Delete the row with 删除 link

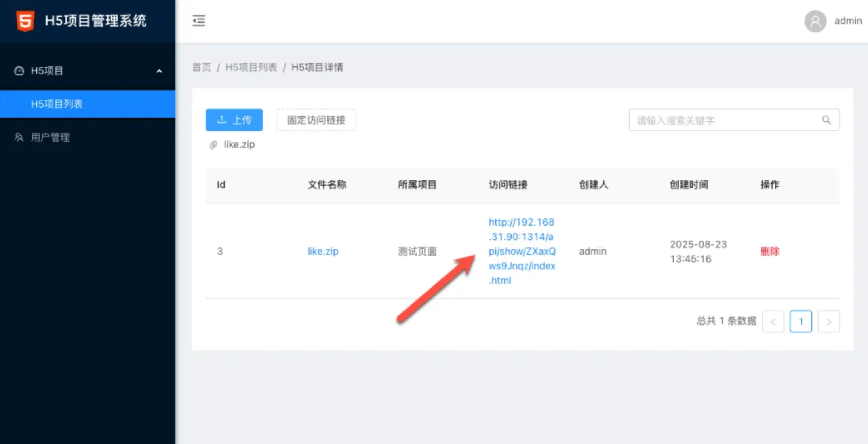(x=769, y=251)
